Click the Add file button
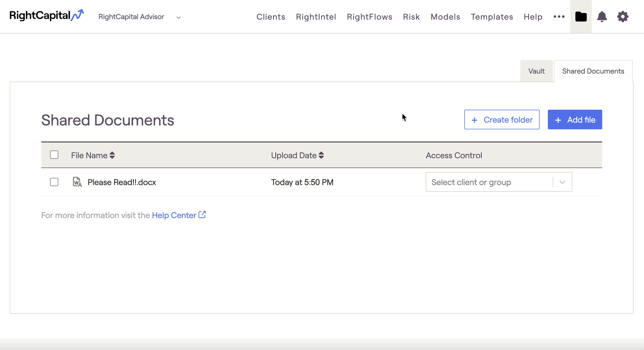The image size is (644, 350). pyautogui.click(x=575, y=120)
